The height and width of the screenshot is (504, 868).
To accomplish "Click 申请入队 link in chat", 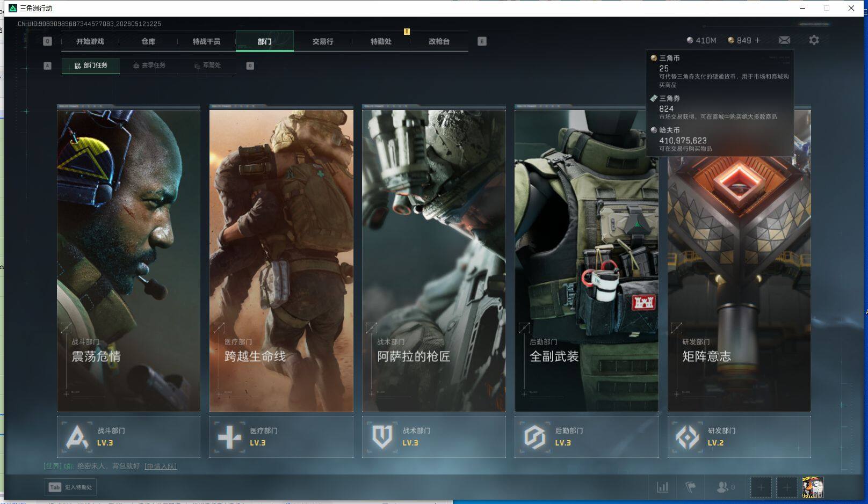I will [x=161, y=466].
